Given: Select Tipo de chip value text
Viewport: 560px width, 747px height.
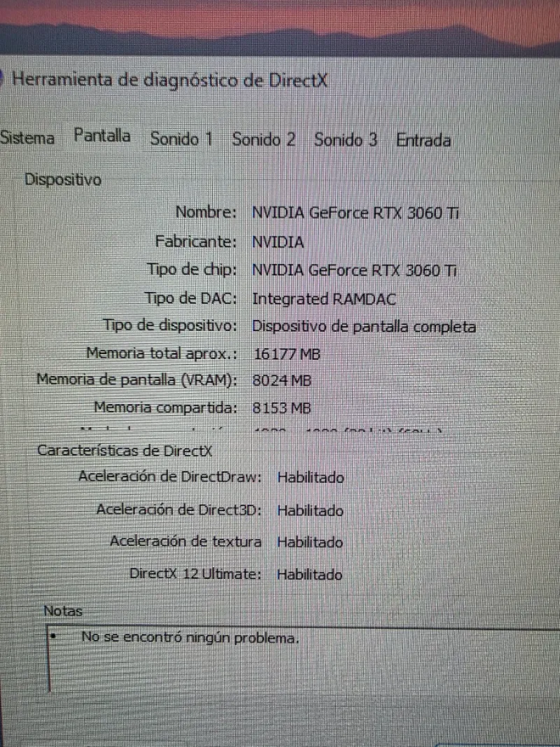Looking at the screenshot, I should (x=355, y=271).
